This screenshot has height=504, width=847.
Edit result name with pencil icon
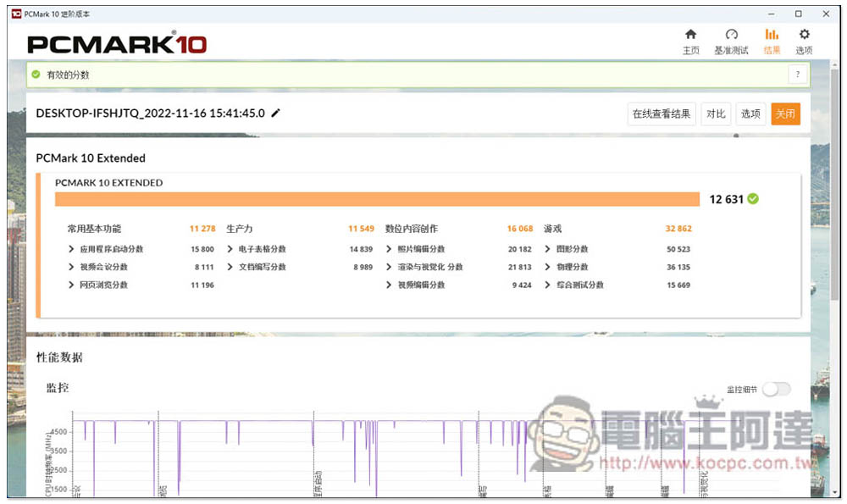[275, 113]
